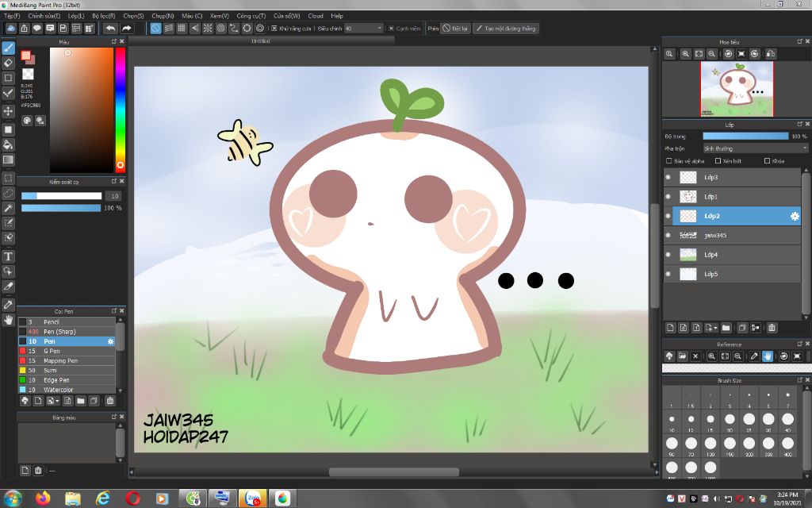
Task: Turn off snap with the highlighted circle-slash icon
Action: point(155,29)
